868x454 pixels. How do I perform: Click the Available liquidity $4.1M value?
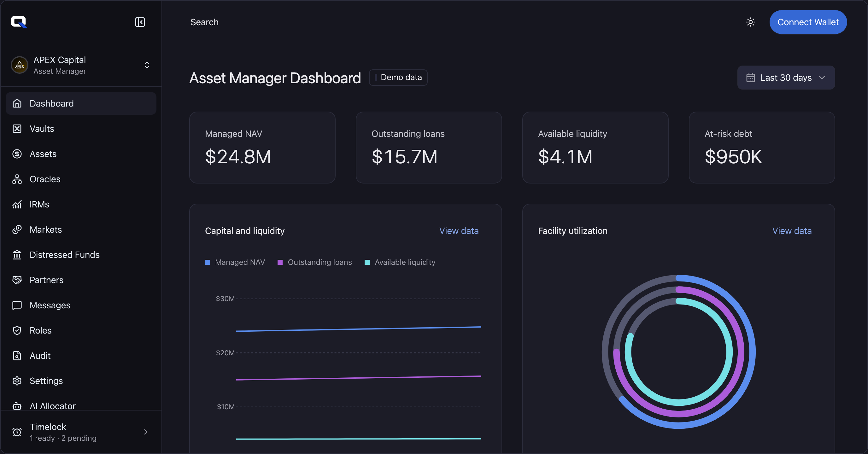coord(565,157)
